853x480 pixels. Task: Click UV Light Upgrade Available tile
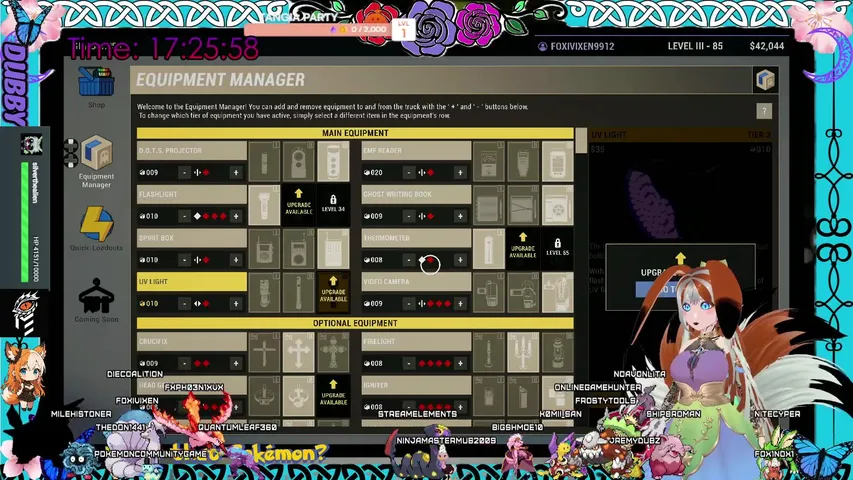(x=333, y=293)
